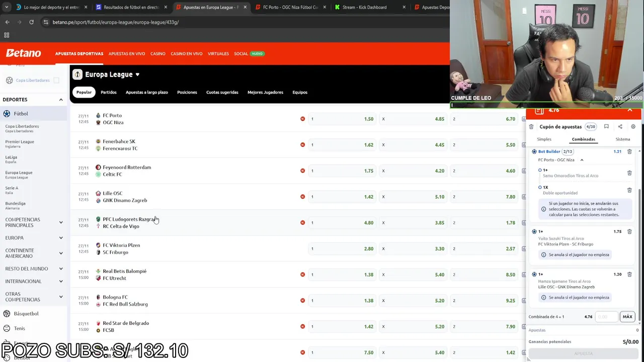644x362 pixels.
Task: Switch the bet slip to Sistema
Action: click(622, 139)
